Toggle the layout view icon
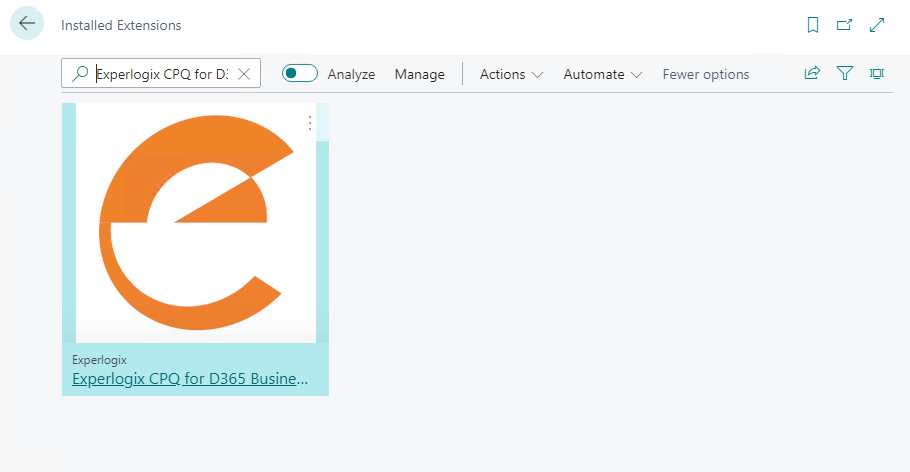Screen dimensions: 910x472 click(x=877, y=73)
